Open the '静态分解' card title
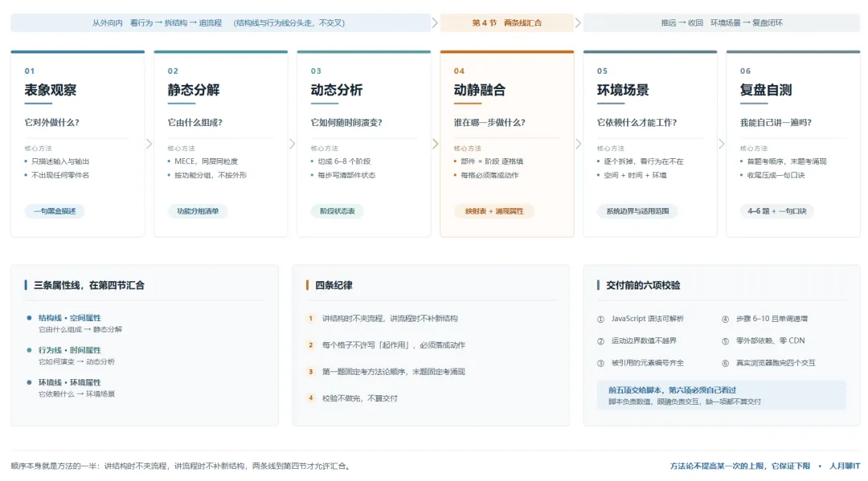The width and height of the screenshot is (868, 481). (x=194, y=90)
